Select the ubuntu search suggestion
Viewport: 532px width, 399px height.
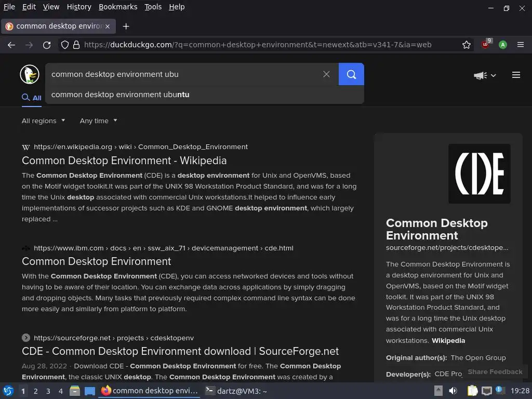[204, 95]
